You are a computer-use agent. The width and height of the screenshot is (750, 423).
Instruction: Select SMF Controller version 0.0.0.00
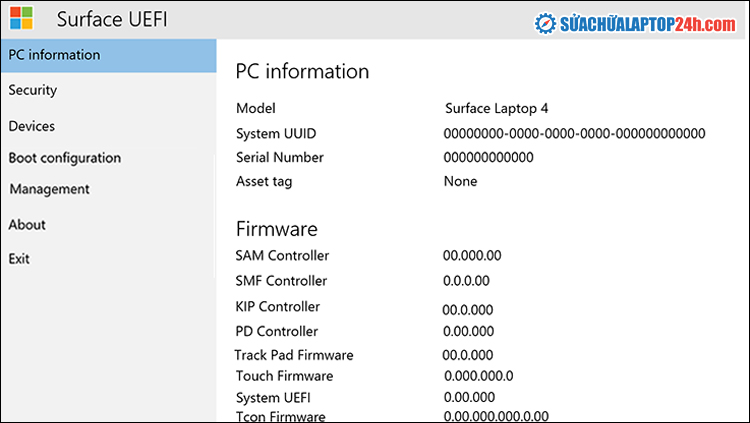tap(466, 281)
